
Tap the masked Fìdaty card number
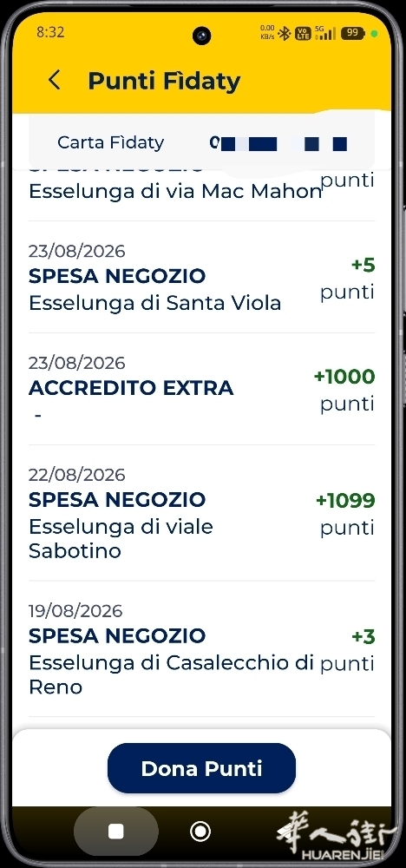[278, 144]
